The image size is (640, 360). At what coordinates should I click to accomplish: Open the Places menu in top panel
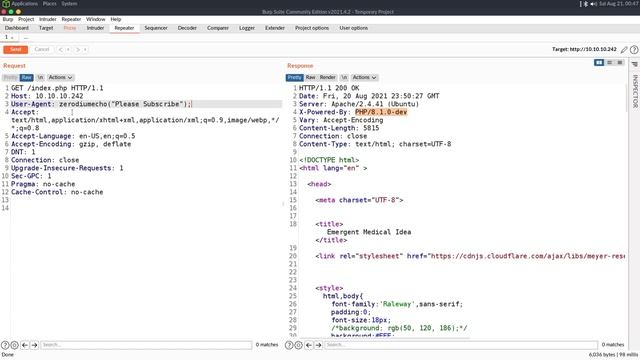coord(50,4)
